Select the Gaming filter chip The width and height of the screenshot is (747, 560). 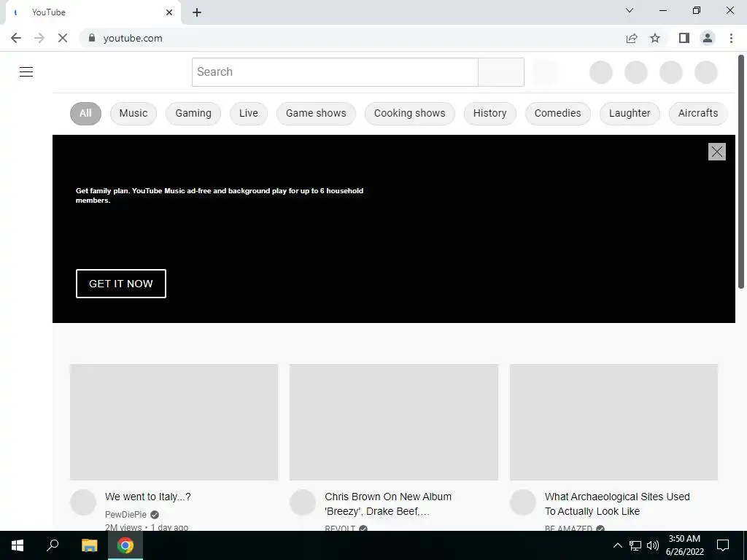(193, 113)
